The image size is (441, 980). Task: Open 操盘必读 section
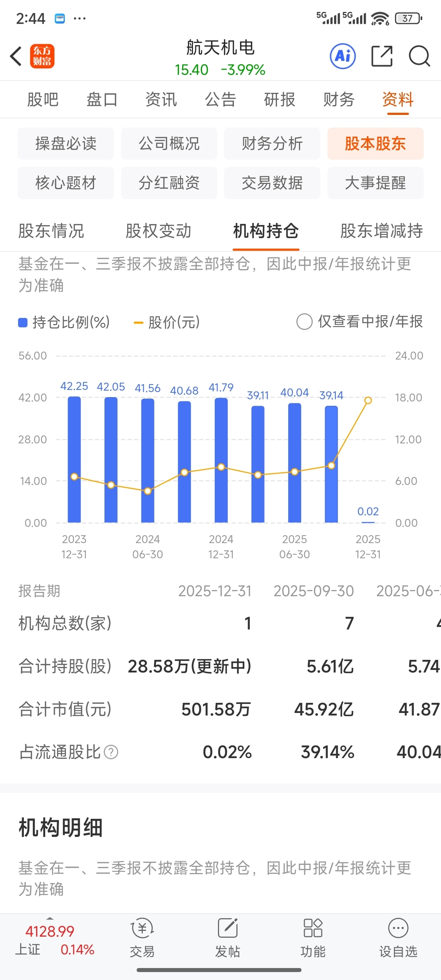click(x=66, y=143)
